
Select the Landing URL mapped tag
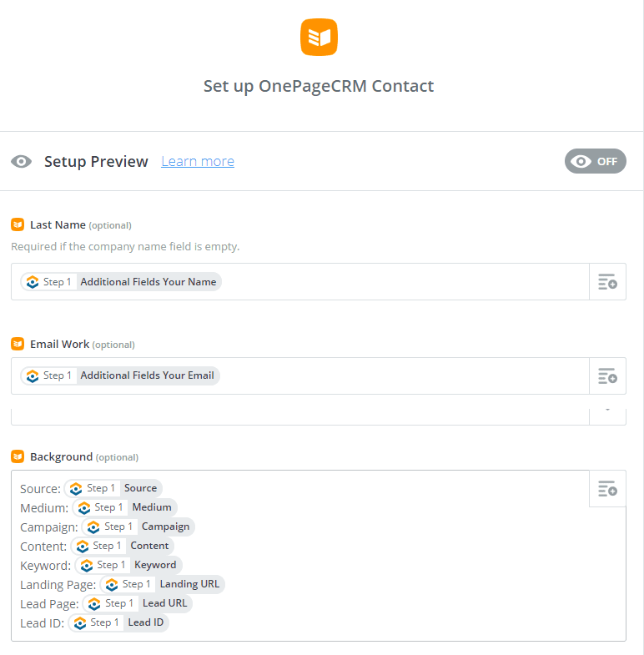(163, 584)
